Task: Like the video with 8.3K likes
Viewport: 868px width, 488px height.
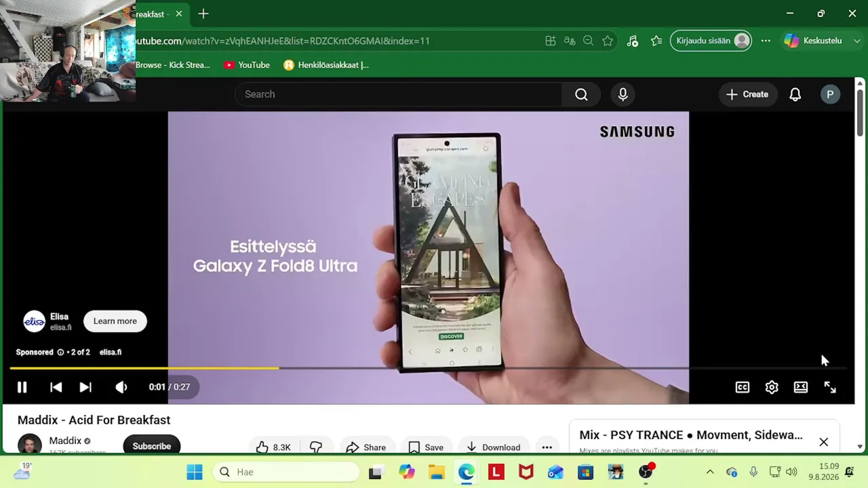Action: (273, 447)
